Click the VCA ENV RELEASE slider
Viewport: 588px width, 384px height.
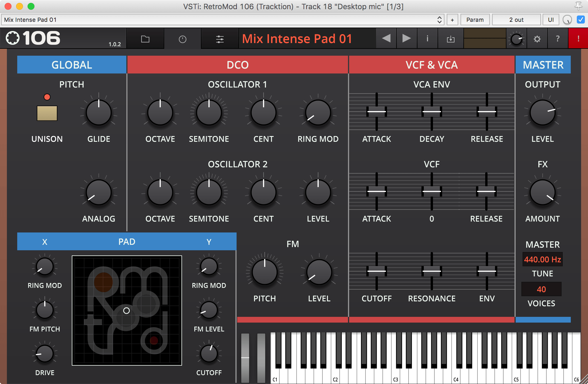[487, 111]
